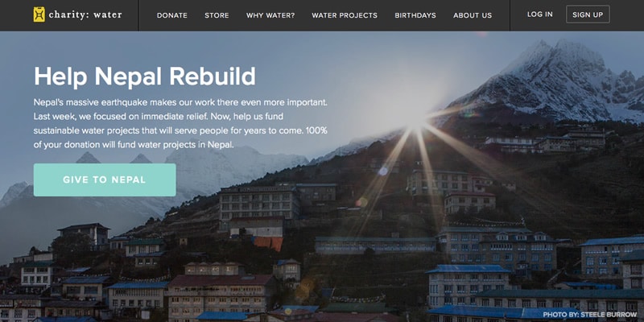Click the Help Nepal Rebuild headline
This screenshot has width=644, height=322.
pos(145,76)
